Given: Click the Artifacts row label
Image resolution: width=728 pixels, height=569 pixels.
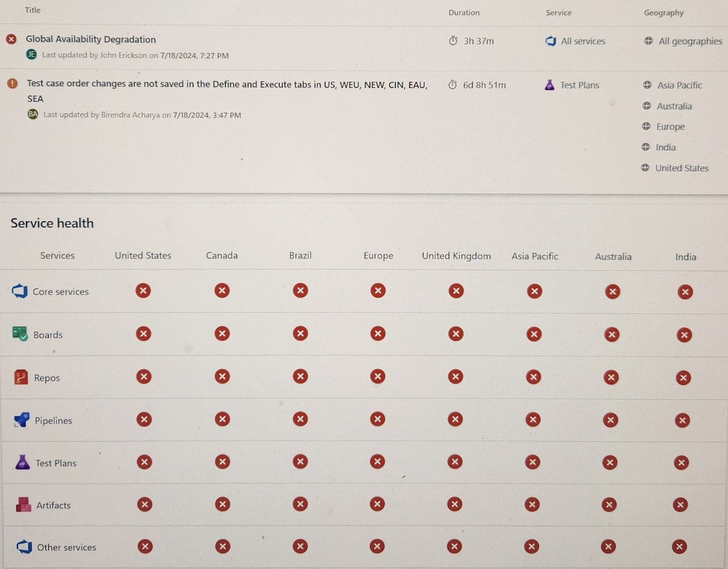Looking at the screenshot, I should pyautogui.click(x=53, y=505).
